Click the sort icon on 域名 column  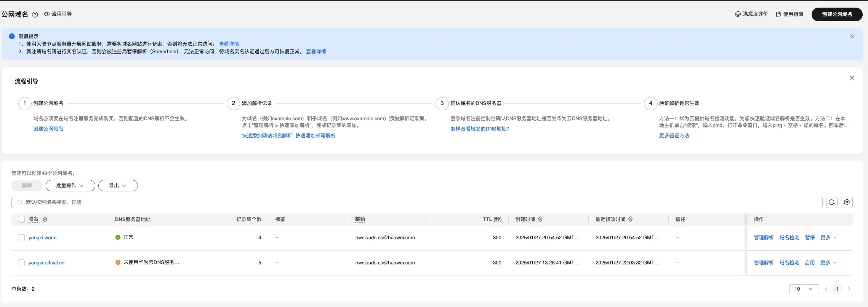45,220
